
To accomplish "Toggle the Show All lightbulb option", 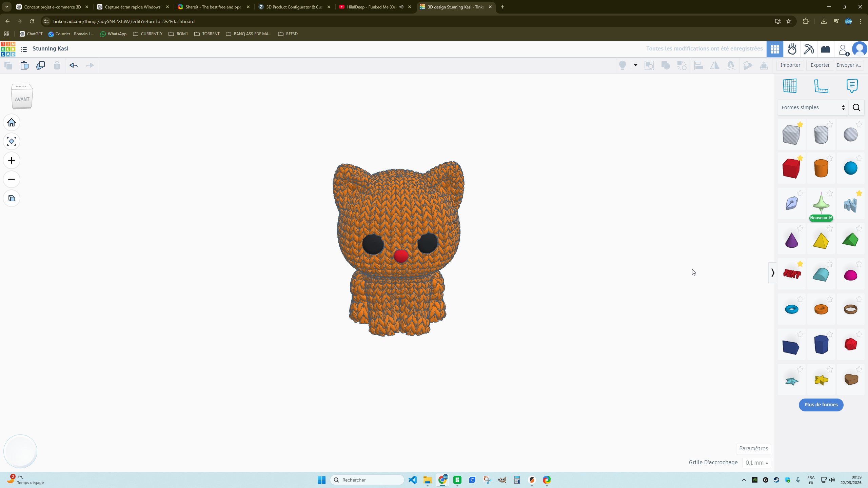I will coord(622,65).
